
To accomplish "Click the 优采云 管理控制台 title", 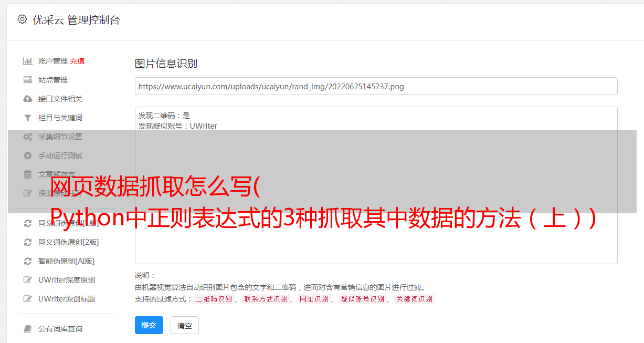I will click(x=76, y=20).
